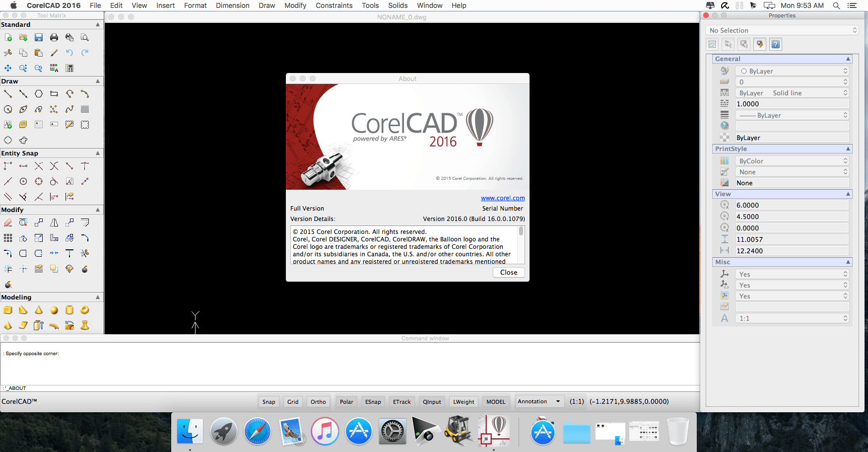This screenshot has height=452, width=868.
Task: Select the Cylinder tool in Modeling
Action: click(x=69, y=310)
